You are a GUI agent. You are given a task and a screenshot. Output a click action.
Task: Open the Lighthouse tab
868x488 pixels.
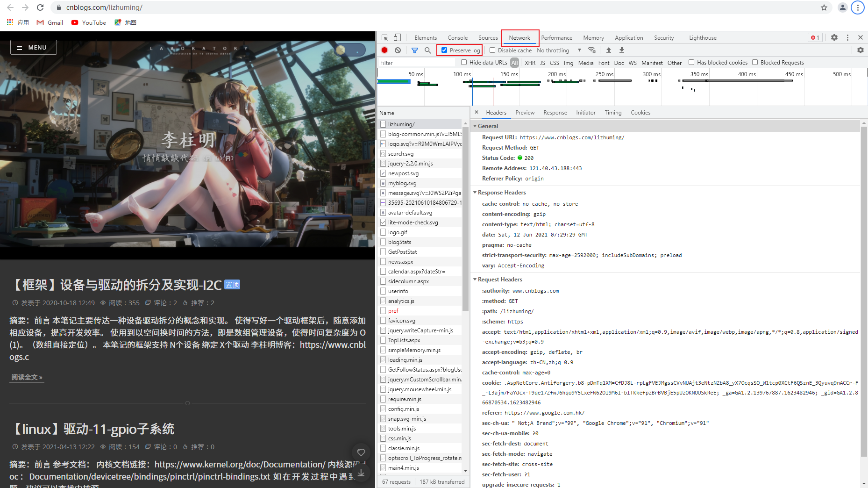pos(703,38)
